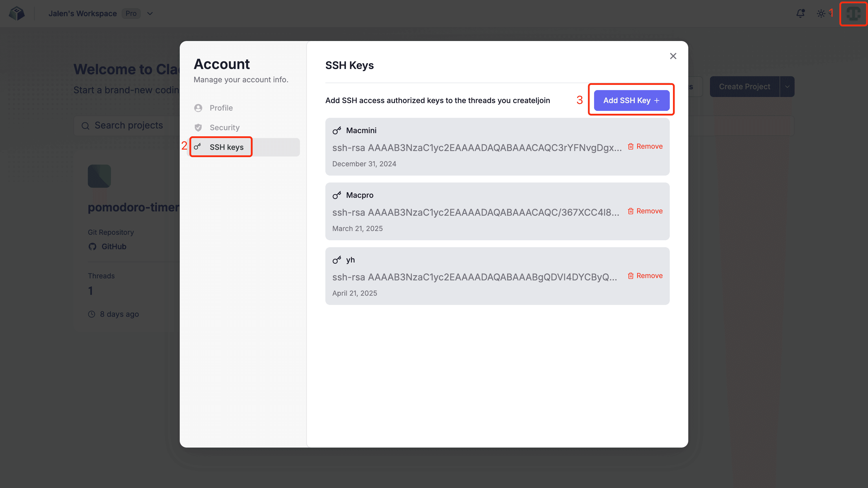
Task: Click the Threads count 1
Action: click(90, 291)
